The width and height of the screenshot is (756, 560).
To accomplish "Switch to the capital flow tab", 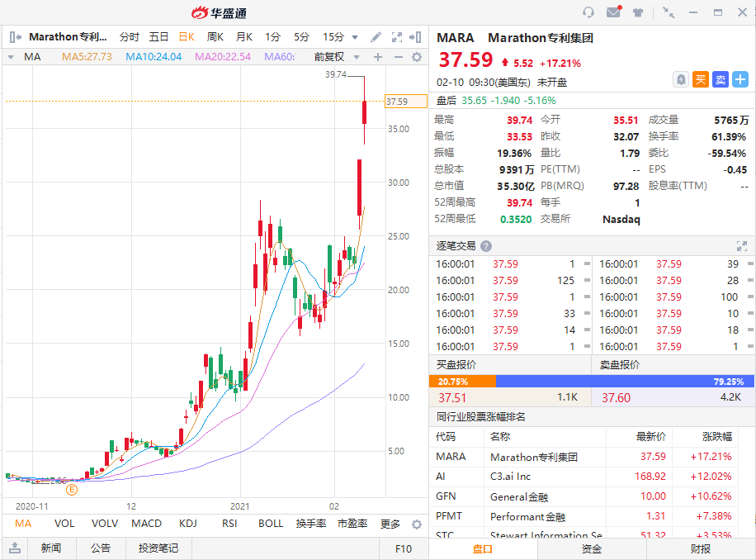I will (591, 549).
